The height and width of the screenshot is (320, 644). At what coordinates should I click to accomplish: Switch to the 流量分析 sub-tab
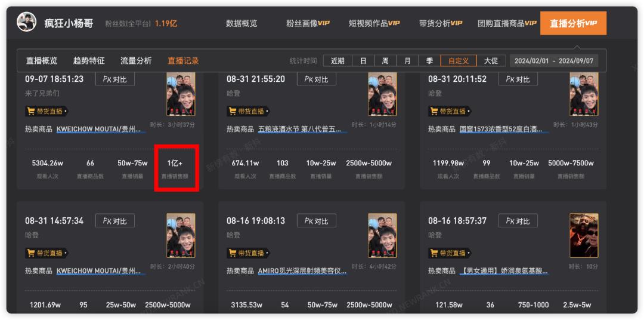pos(136,61)
